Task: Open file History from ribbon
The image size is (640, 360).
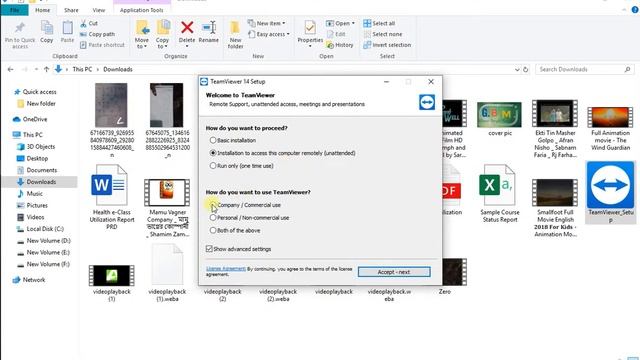Action: [340, 45]
